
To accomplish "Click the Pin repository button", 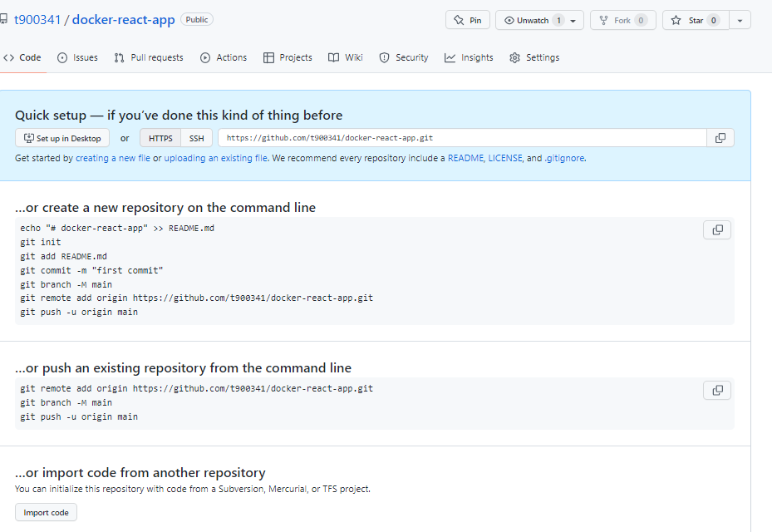I will [x=468, y=20].
